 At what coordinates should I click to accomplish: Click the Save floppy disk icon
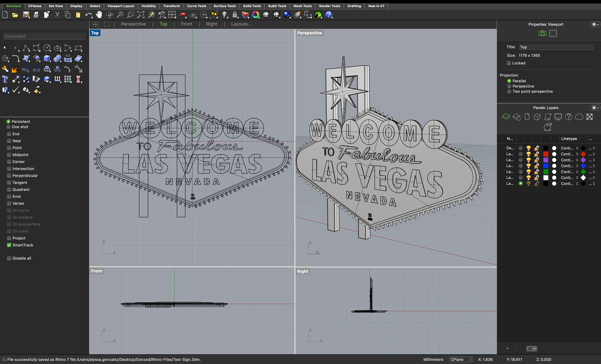tap(26, 15)
